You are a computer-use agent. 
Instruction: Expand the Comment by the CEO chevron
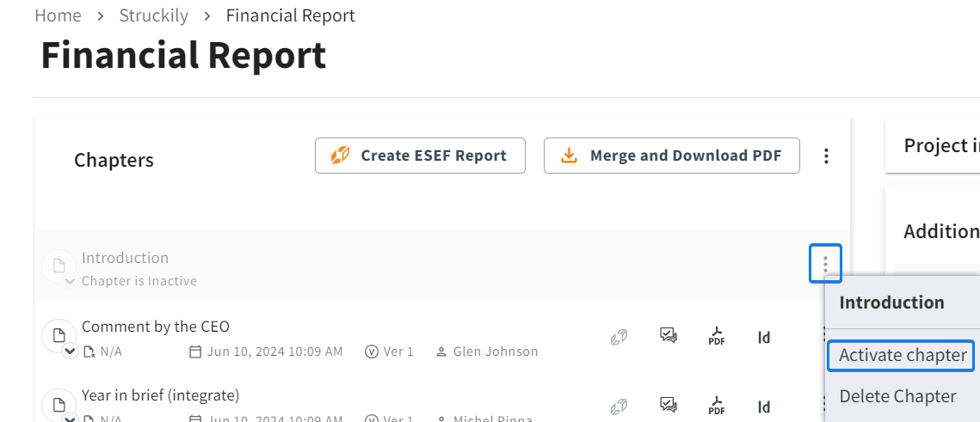tap(70, 352)
